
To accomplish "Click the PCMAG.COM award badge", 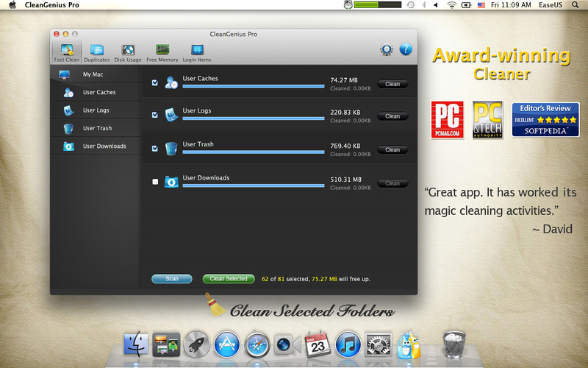I will pos(447,120).
